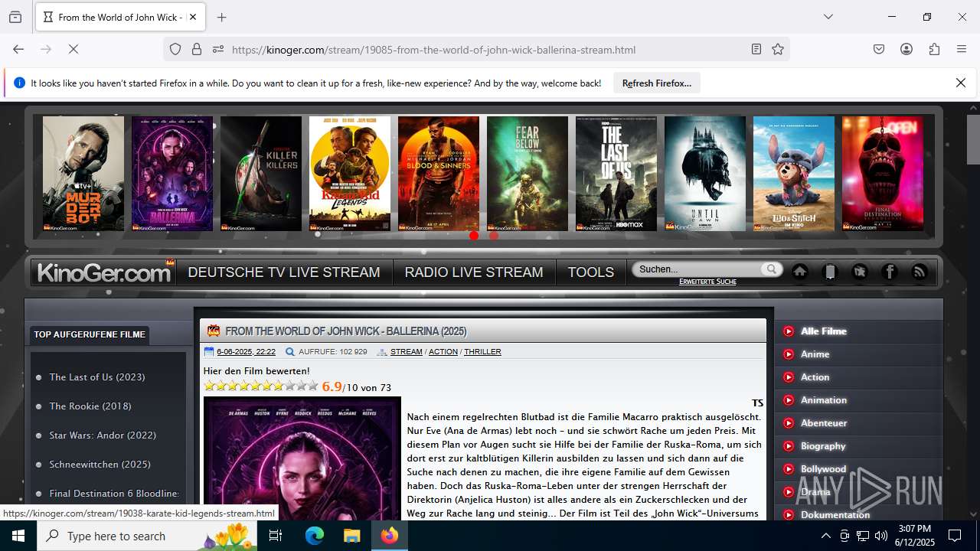This screenshot has height=551, width=980.
Task: Open Abenteuer category in sidebar
Action: [824, 423]
